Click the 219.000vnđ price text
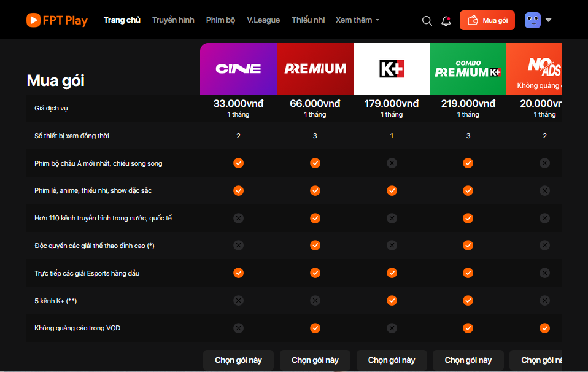The height and width of the screenshot is (372, 588). (x=468, y=104)
